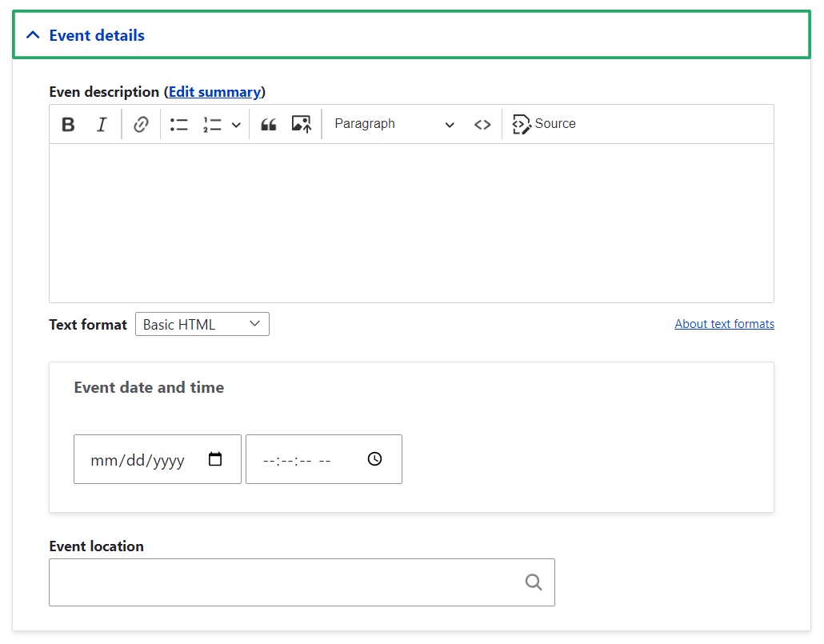Click the Event location search icon
This screenshot has height=644, width=824.
[x=533, y=582]
